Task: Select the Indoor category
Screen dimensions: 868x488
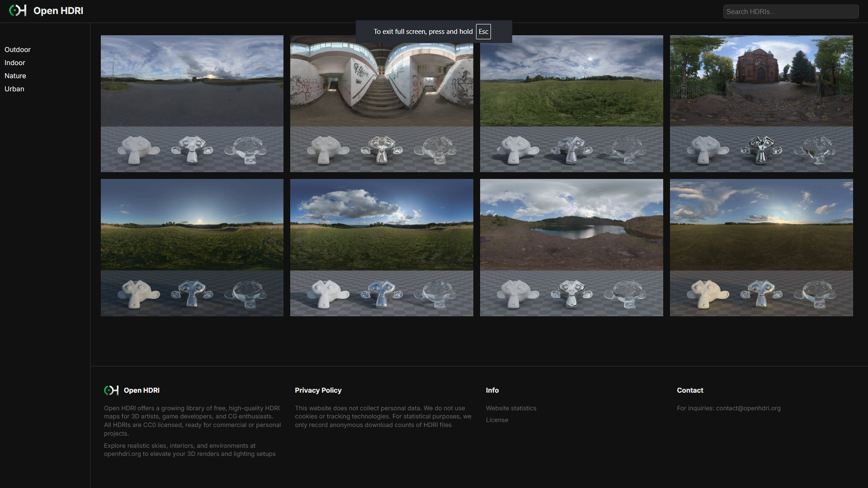Action: (15, 63)
